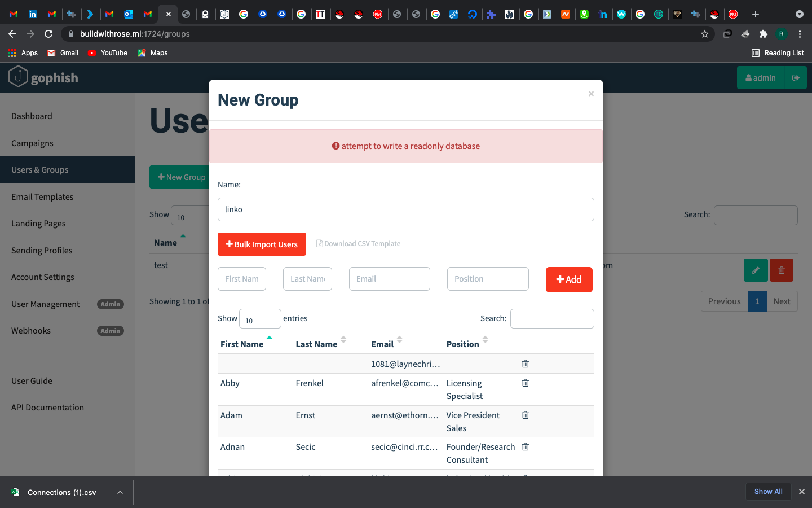812x508 pixels.
Task: Open the YouTube bookmark
Action: click(x=108, y=53)
